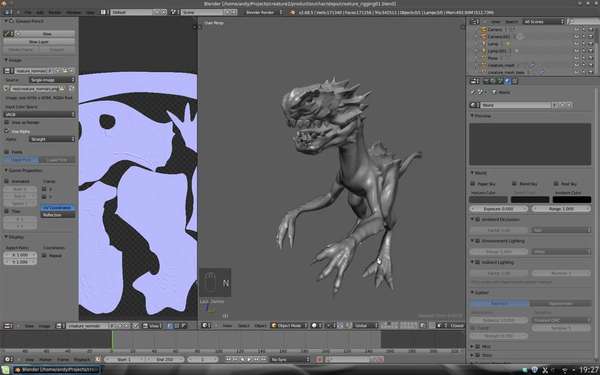Open the Marker menu in the timeline
Screen dimensions: 600x375
[x=46, y=360]
